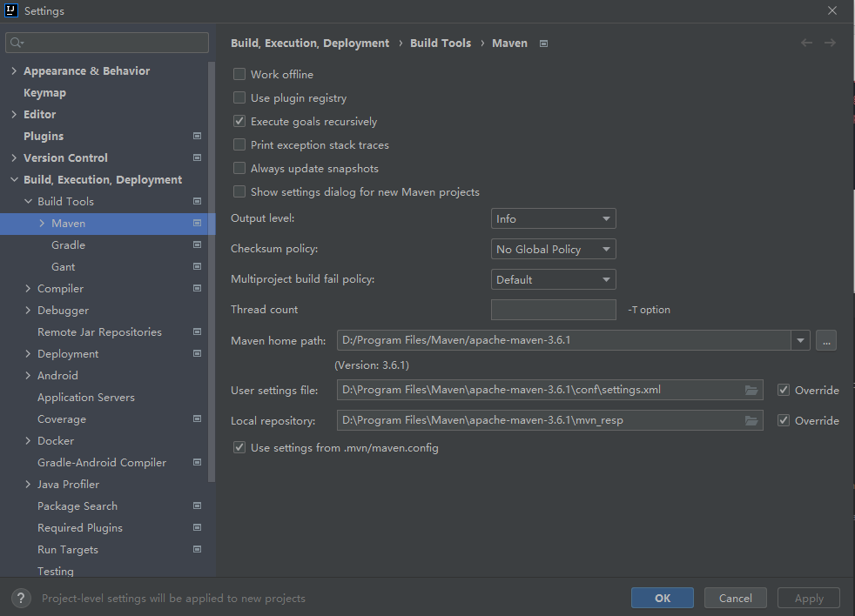Click the Cancel button
The image size is (855, 616).
point(736,598)
